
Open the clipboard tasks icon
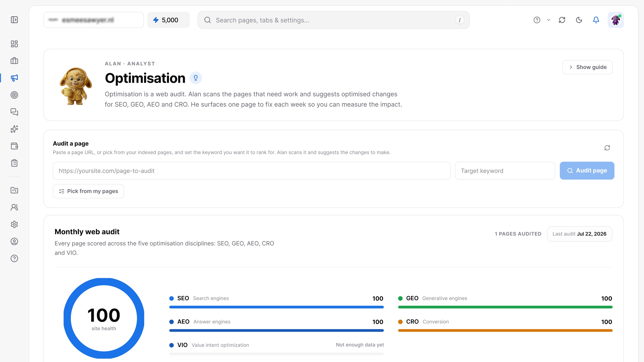tap(14, 163)
